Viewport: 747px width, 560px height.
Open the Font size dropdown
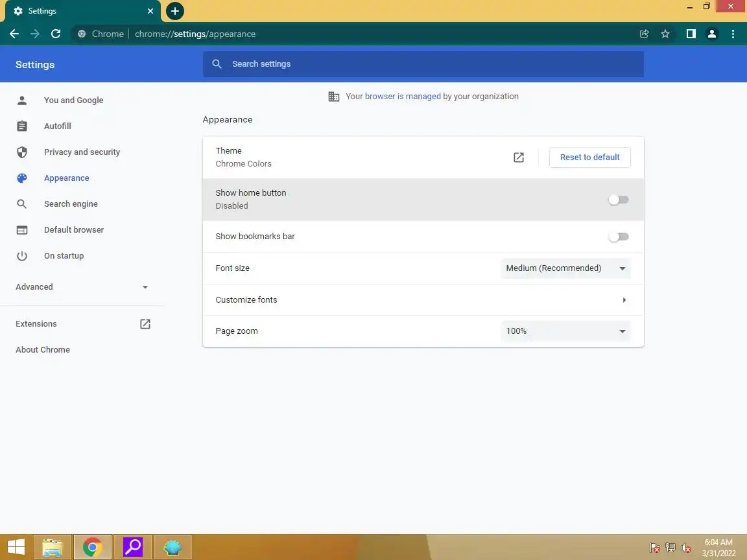[x=565, y=268]
